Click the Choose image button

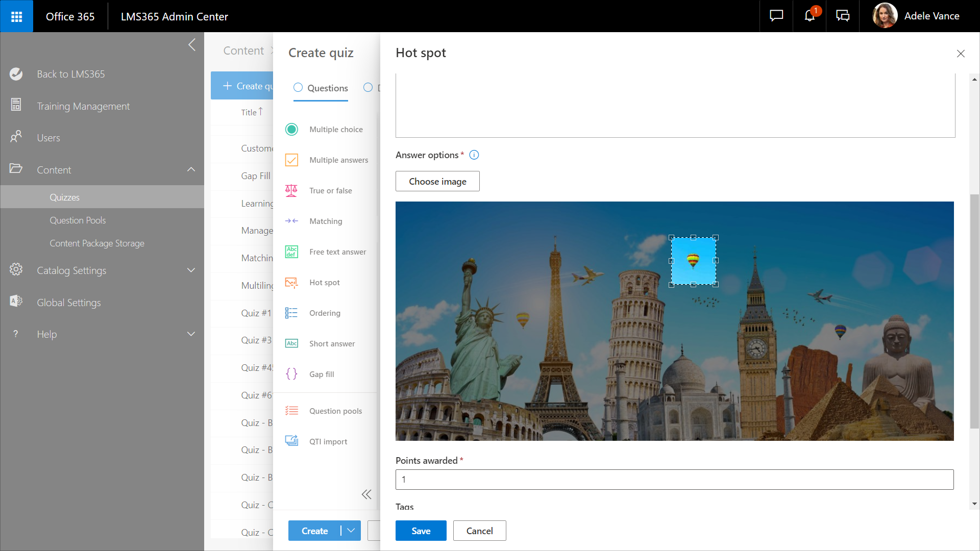[437, 182]
